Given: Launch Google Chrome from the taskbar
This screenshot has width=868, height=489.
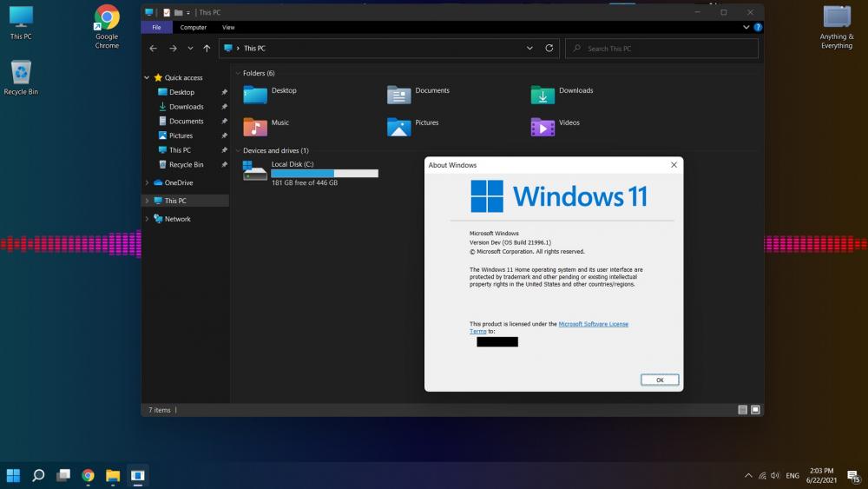Looking at the screenshot, I should 88,475.
